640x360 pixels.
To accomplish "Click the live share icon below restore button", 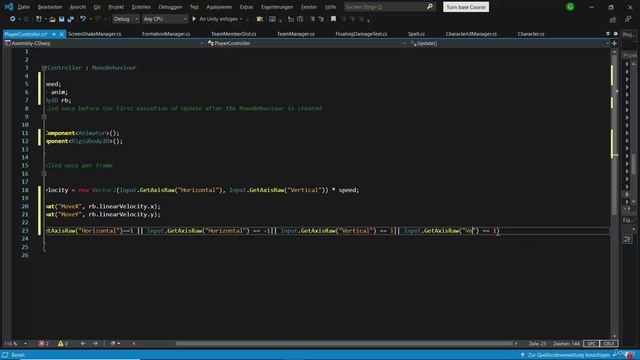I will [x=613, y=19].
